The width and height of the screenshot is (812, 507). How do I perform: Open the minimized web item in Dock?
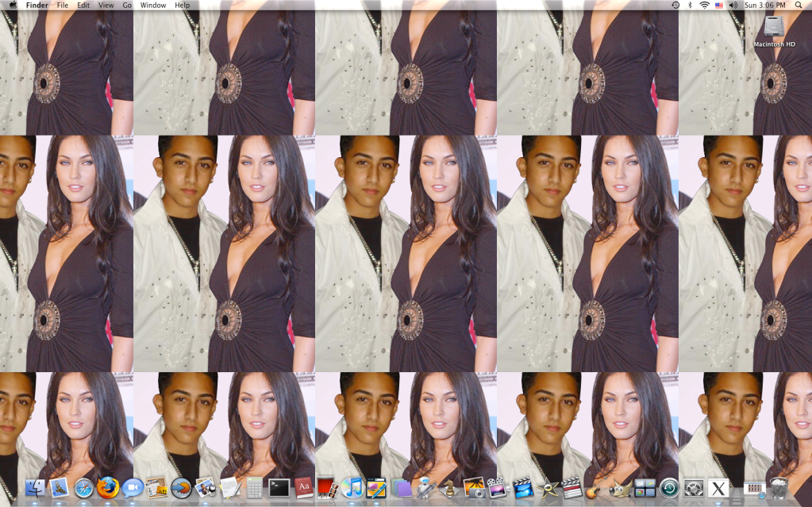(x=754, y=488)
